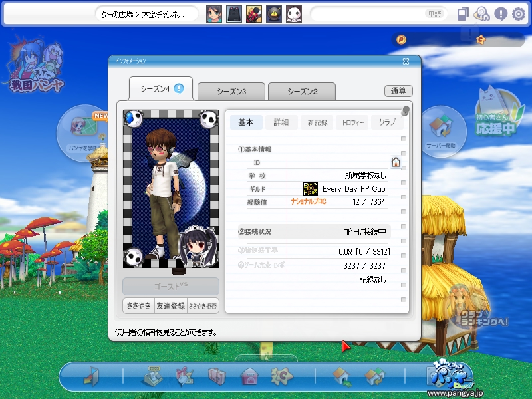Click the 通算 totals button

(398, 91)
